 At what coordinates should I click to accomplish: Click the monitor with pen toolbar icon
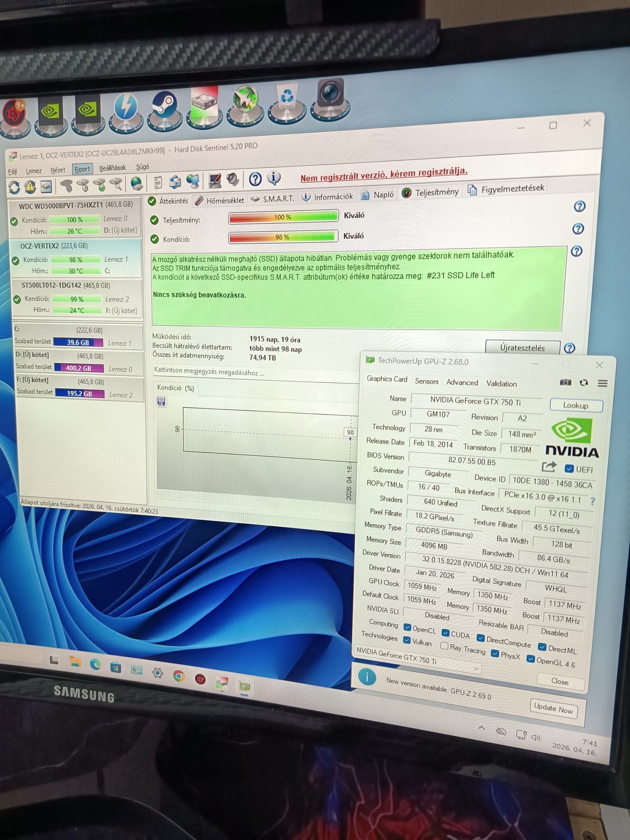coord(215,180)
